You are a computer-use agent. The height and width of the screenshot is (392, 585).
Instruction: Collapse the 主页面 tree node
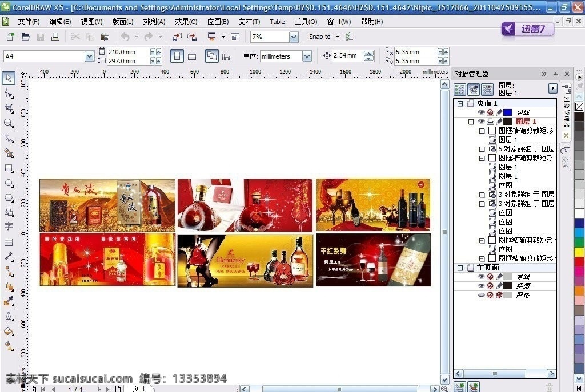click(x=460, y=268)
